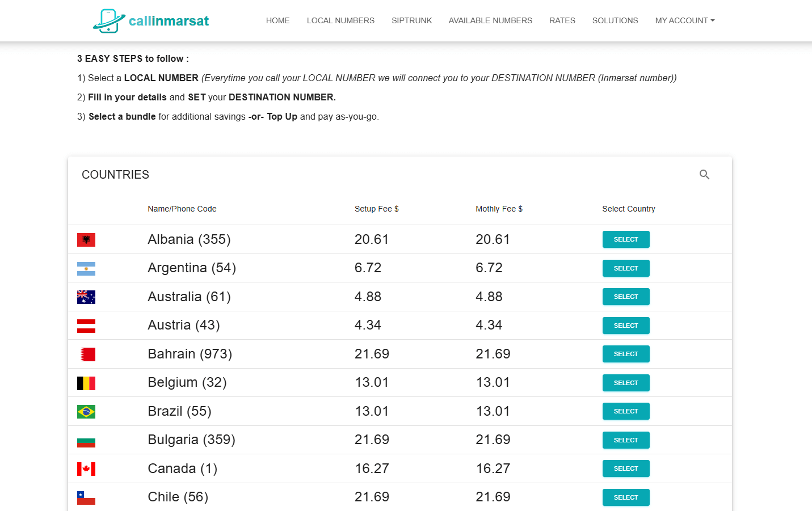Choose Austria with its SELECT button
Viewport: 812px width, 511px height.
626,326
